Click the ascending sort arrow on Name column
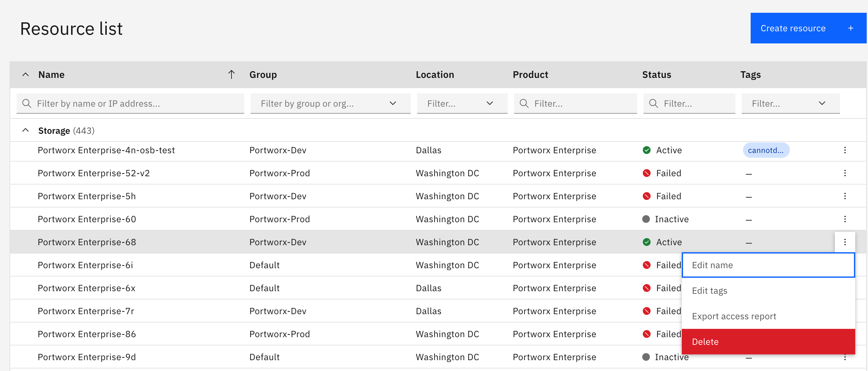Screen dimensions: 868x371 [x=232, y=74]
